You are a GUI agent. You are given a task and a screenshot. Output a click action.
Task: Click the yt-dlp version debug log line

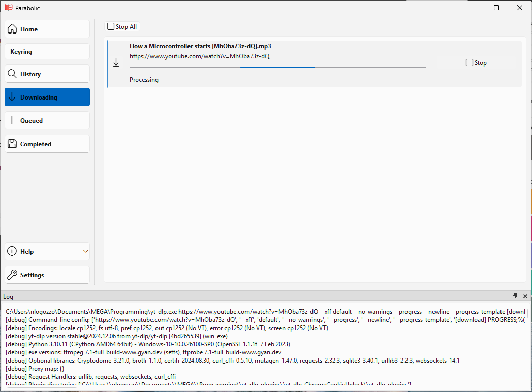[x=116, y=336]
